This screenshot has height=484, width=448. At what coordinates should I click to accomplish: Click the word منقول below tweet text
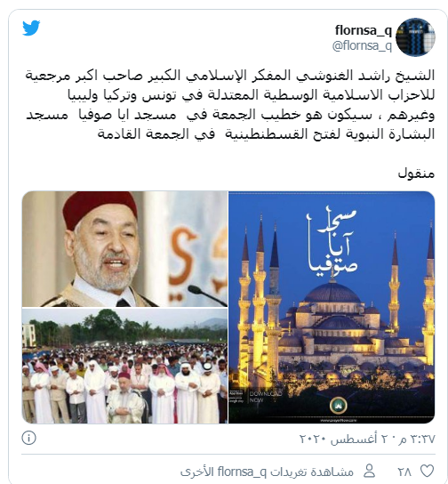416,173
